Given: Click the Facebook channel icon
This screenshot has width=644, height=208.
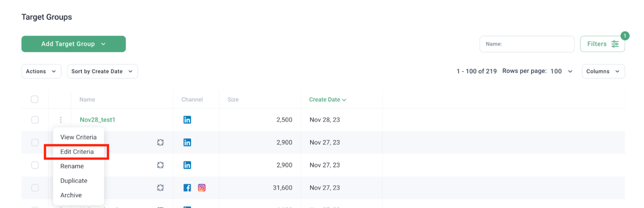Looking at the screenshot, I should point(187,188).
